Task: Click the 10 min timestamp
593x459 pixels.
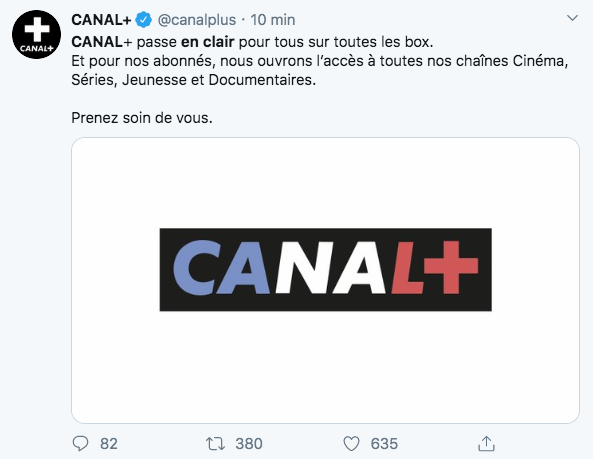Action: click(273, 20)
